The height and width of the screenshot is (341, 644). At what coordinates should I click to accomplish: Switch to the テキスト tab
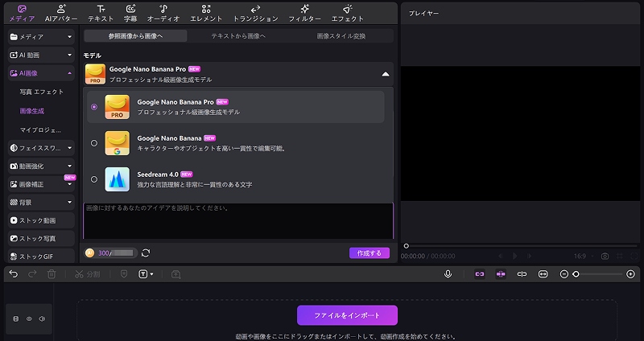click(101, 13)
